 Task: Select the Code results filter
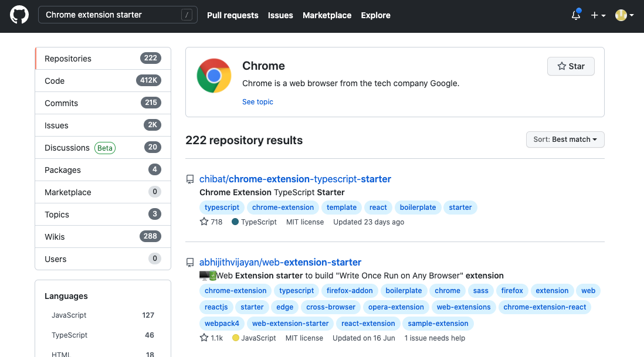tap(103, 81)
